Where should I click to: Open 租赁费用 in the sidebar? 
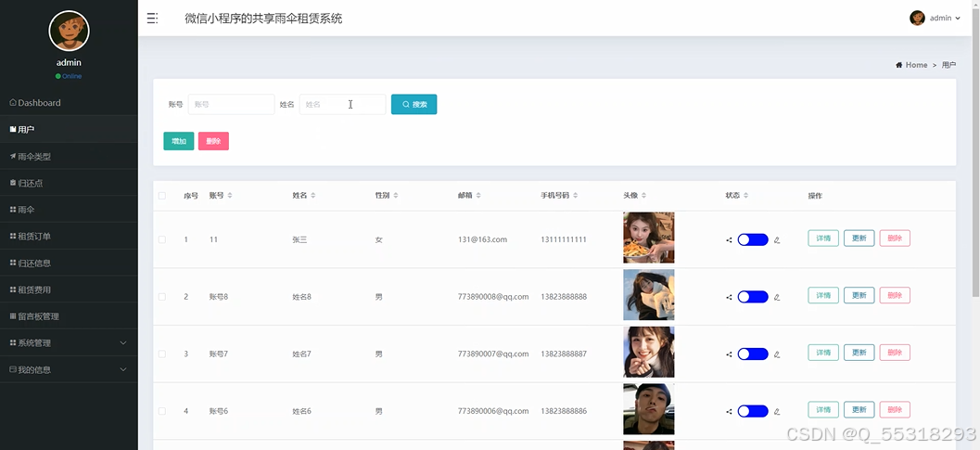click(x=69, y=289)
